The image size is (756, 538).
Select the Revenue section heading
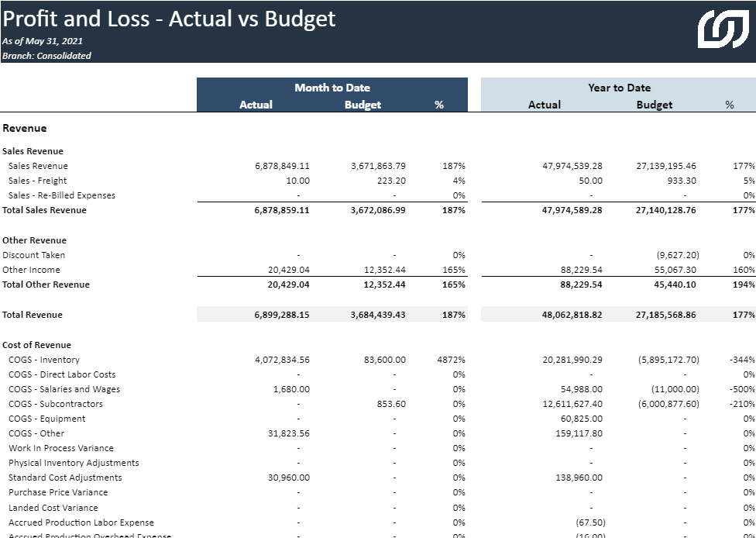click(x=25, y=128)
